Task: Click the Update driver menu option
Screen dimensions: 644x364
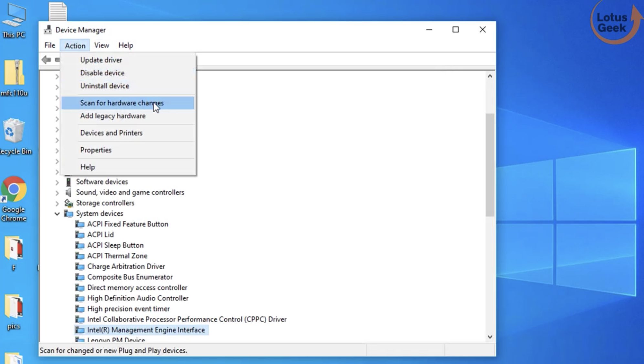Action: tap(101, 60)
